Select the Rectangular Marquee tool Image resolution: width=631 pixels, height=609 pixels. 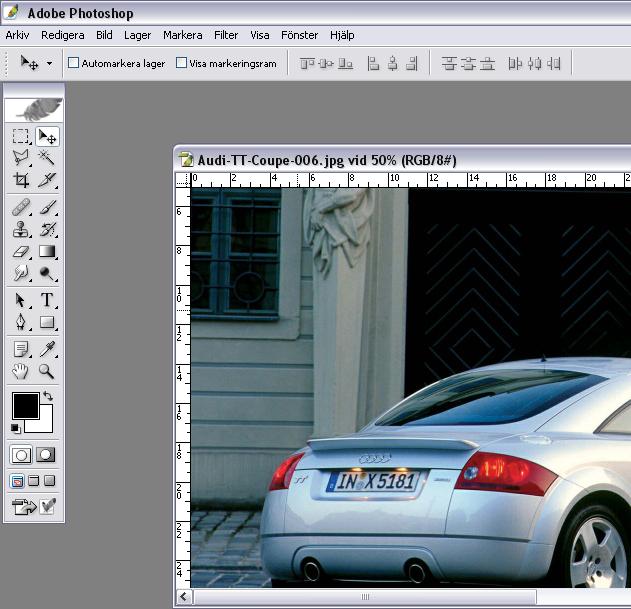click(21, 136)
